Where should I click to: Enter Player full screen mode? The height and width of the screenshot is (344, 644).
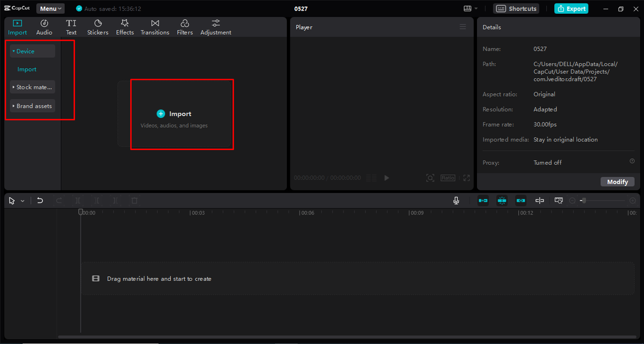pyautogui.click(x=466, y=178)
